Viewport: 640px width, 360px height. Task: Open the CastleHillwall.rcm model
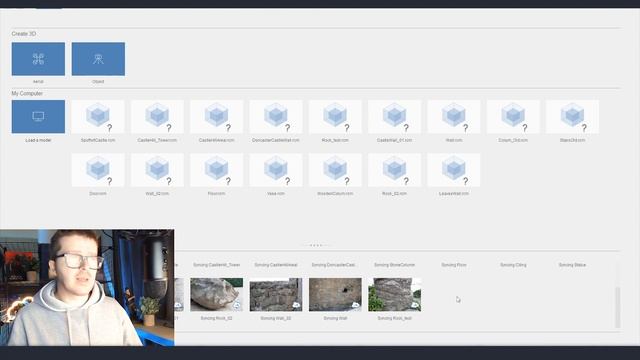click(217, 117)
